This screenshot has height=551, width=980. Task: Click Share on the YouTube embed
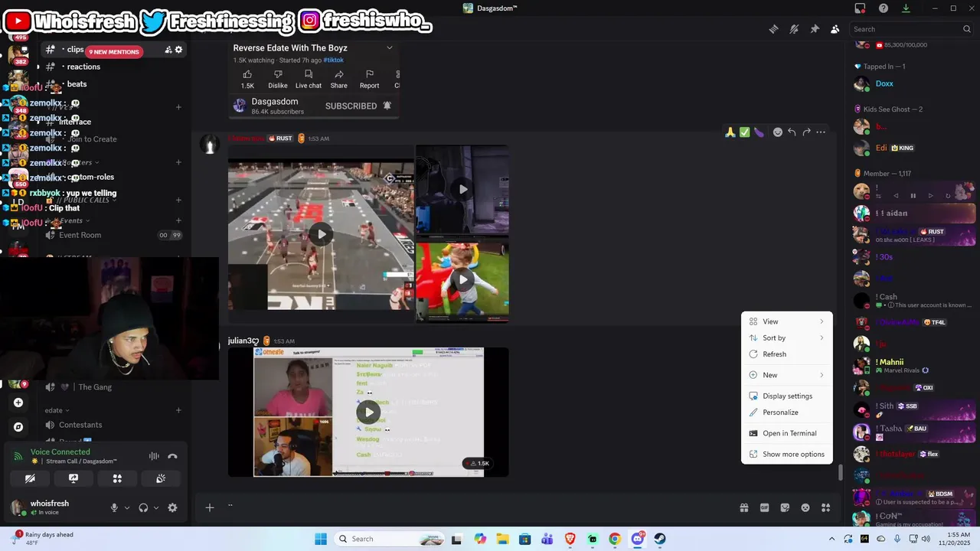pos(338,79)
